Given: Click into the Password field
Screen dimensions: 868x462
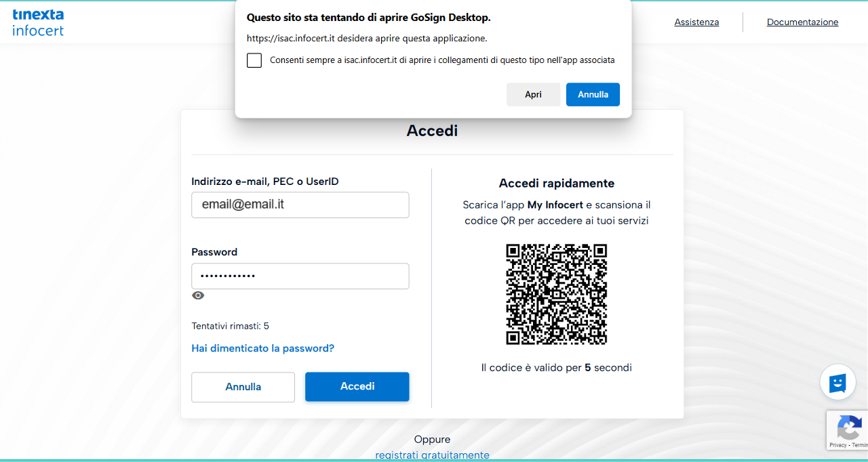Looking at the screenshot, I should pyautogui.click(x=300, y=276).
